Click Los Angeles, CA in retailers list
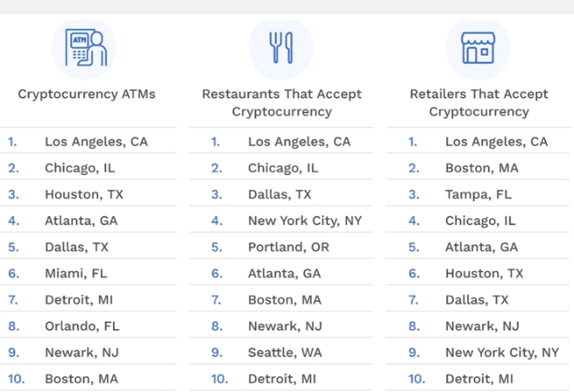 [496, 141]
